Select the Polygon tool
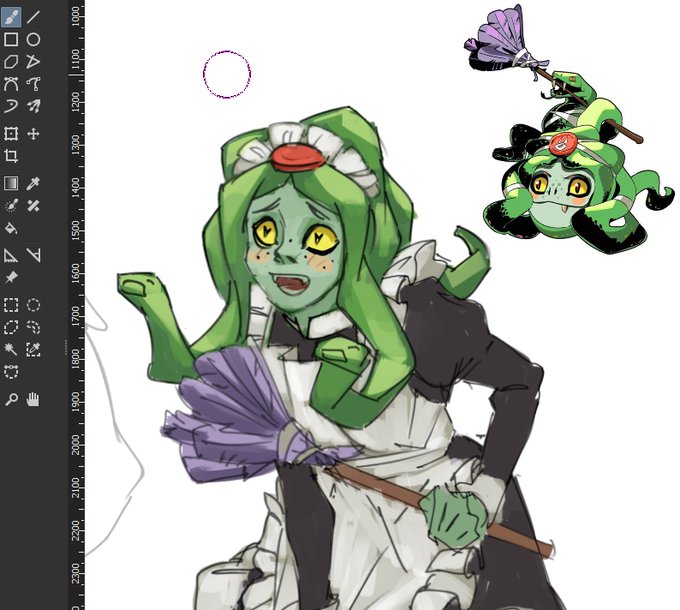Viewport: 680px width, 610px height. tap(11, 62)
